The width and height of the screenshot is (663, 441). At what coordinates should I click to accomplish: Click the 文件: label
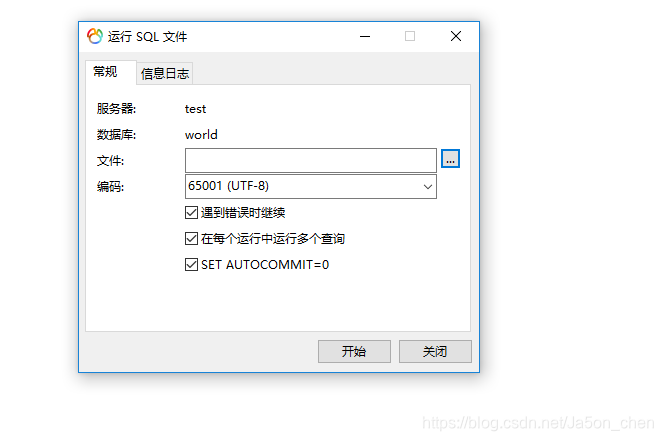pyautogui.click(x=110, y=161)
